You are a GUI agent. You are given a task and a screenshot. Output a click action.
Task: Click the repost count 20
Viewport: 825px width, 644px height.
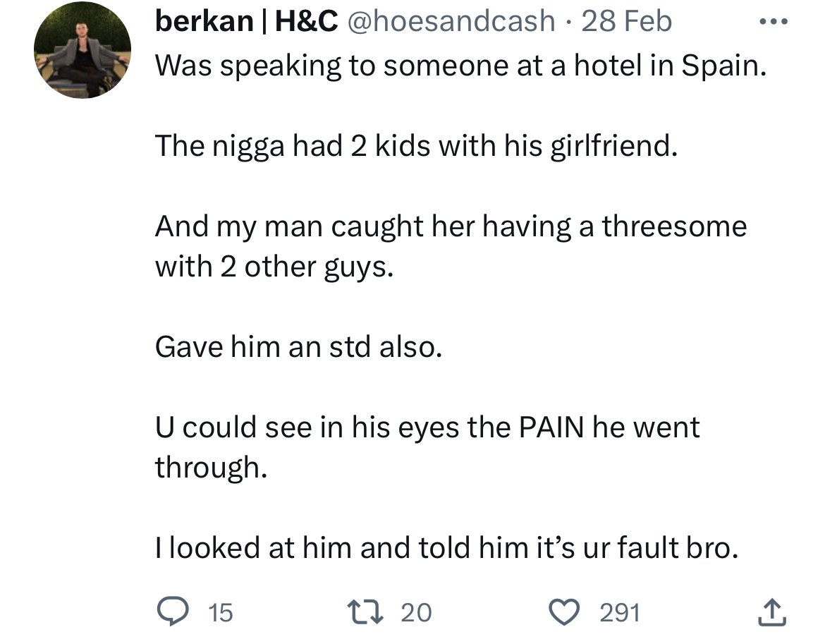416,613
